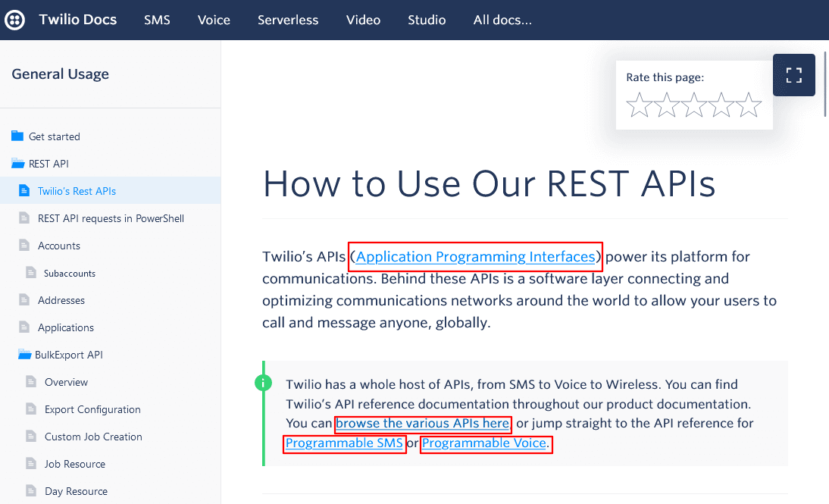
Task: Collapse the REST API folder
Action: click(17, 164)
